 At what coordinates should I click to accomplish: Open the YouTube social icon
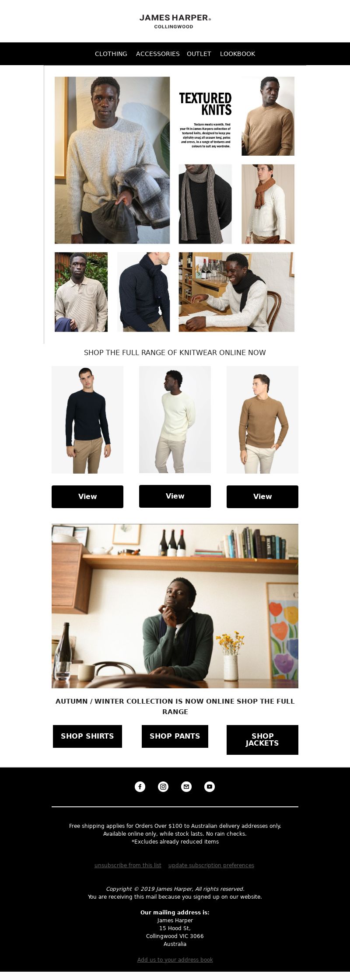coord(210,787)
